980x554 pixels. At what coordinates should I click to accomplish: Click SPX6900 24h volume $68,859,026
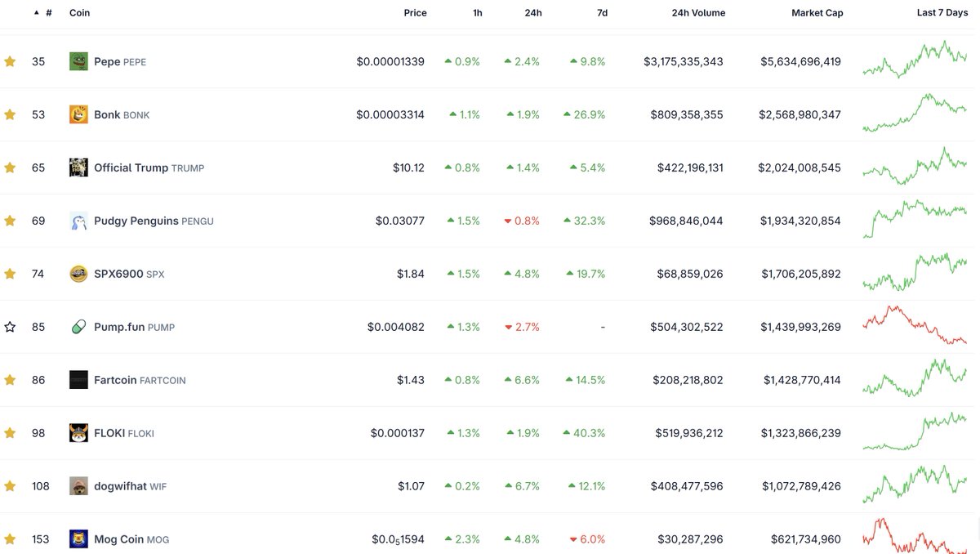pyautogui.click(x=690, y=274)
